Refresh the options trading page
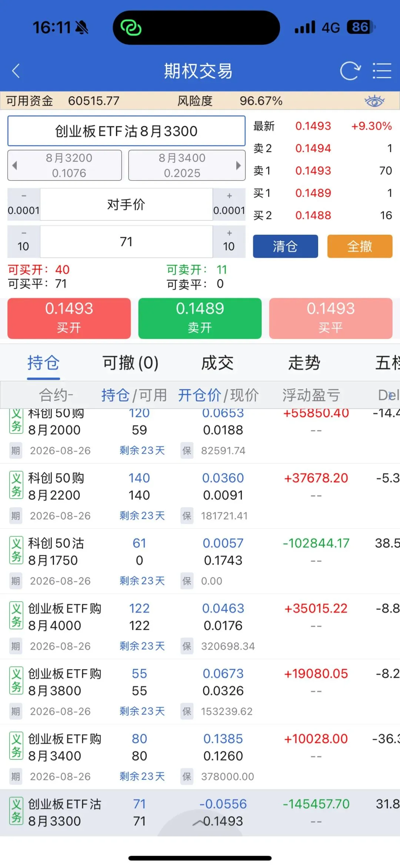The height and width of the screenshot is (868, 400). (x=350, y=70)
